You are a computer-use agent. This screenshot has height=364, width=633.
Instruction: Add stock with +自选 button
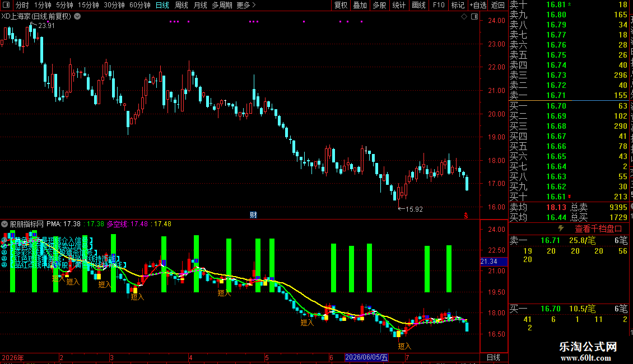[478, 5]
